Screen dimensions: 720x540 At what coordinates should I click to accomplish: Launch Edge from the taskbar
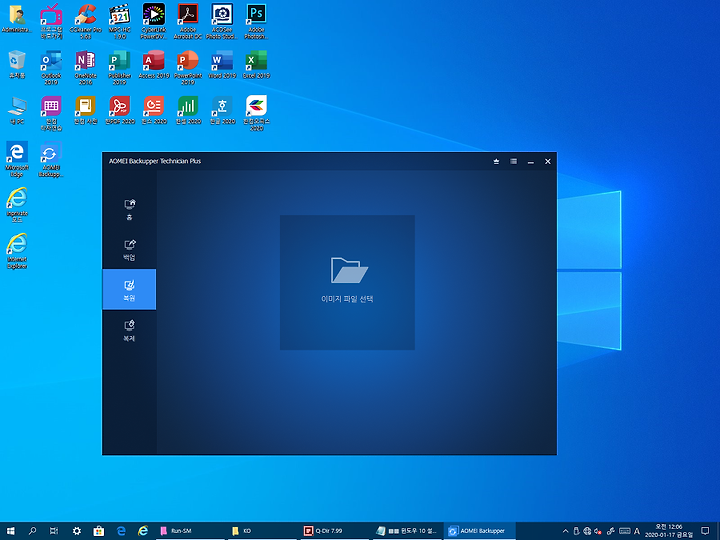point(121,531)
